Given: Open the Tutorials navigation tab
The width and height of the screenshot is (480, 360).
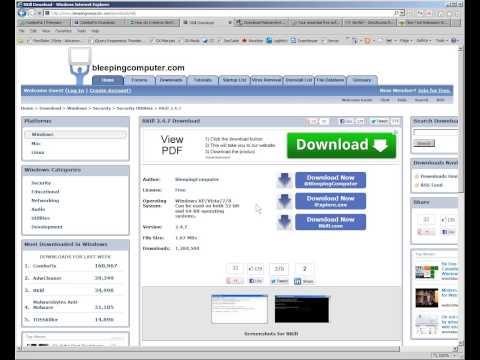Looking at the screenshot, I should pos(203,80).
